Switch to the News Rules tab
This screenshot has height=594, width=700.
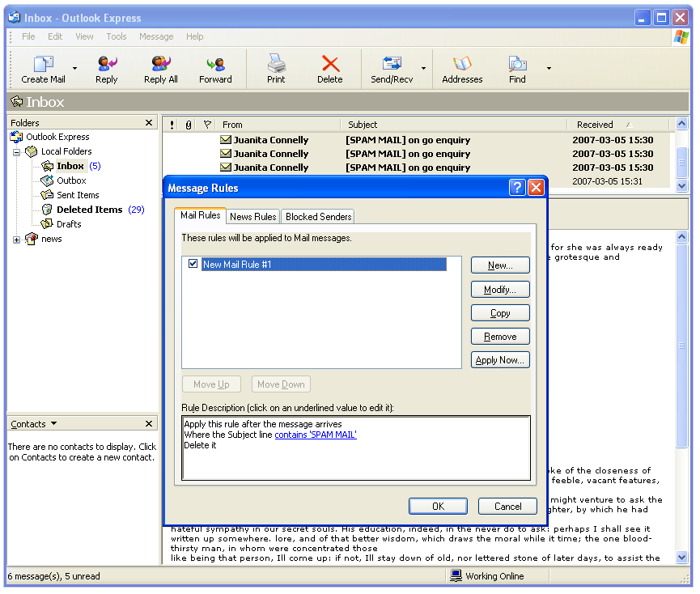(252, 217)
